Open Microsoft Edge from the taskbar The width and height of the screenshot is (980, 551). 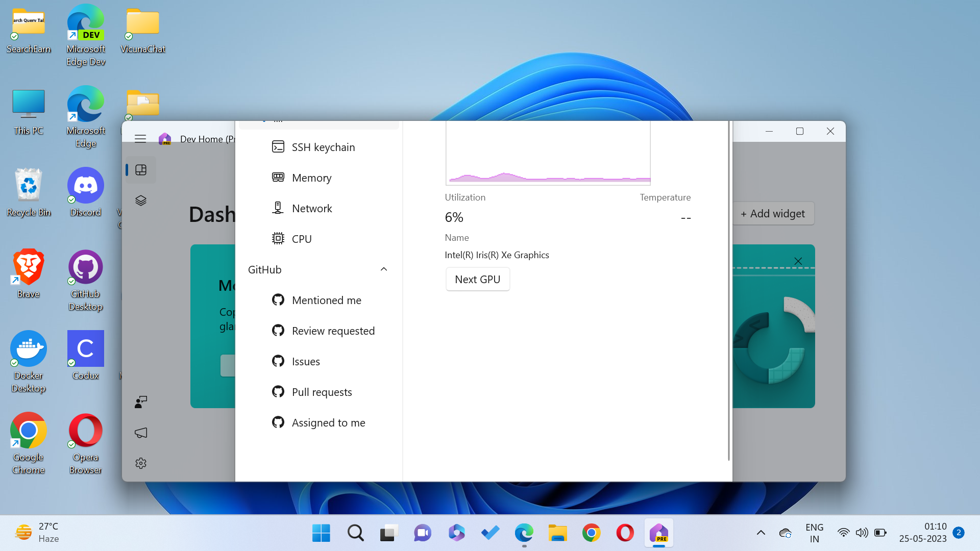[524, 533]
